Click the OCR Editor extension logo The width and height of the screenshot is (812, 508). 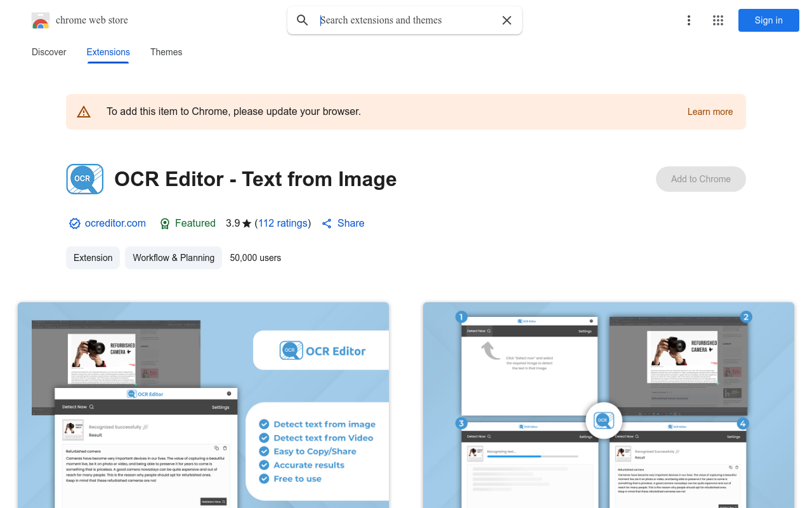click(85, 179)
